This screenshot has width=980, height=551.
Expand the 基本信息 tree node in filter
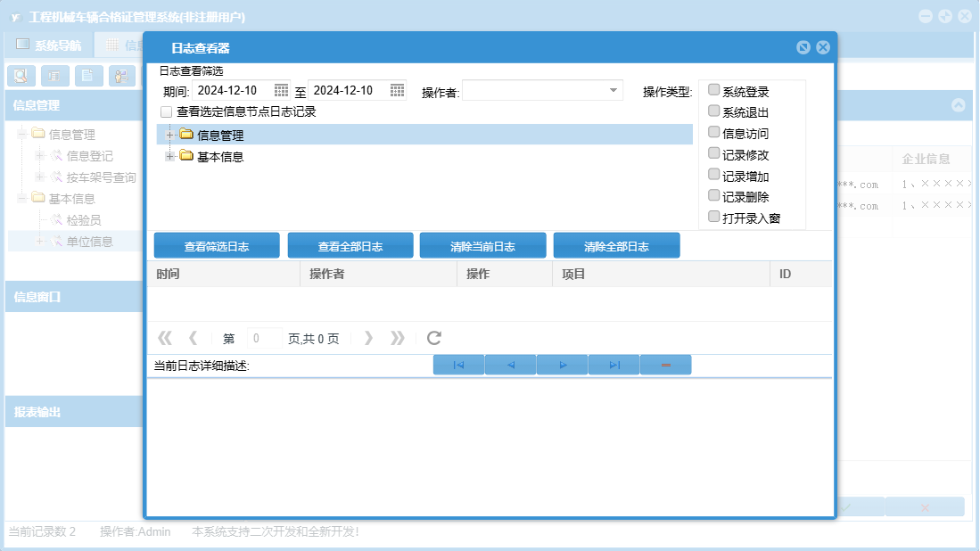coord(169,156)
